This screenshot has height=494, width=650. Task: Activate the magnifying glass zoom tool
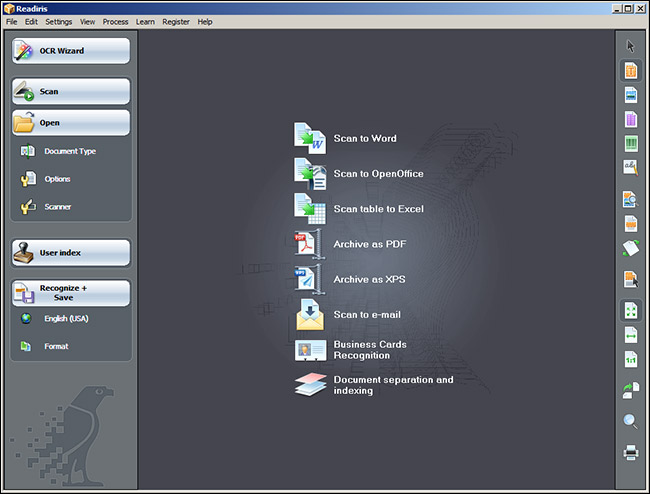631,421
